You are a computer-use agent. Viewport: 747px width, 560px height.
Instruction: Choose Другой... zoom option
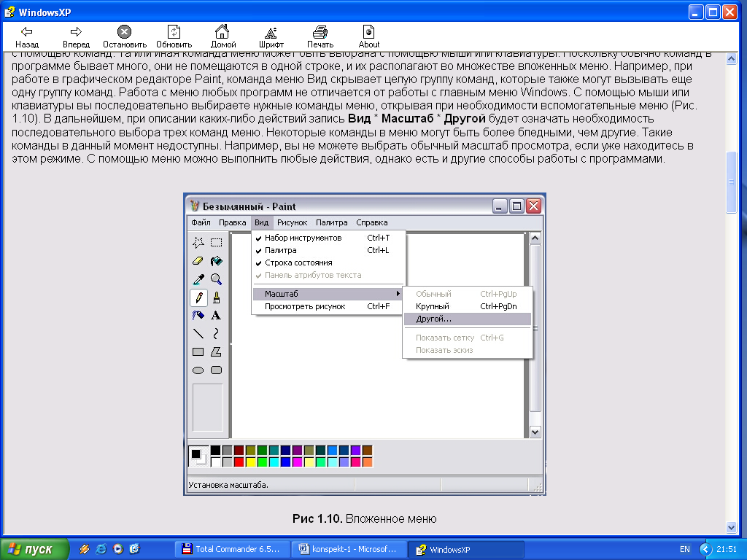[467, 319]
